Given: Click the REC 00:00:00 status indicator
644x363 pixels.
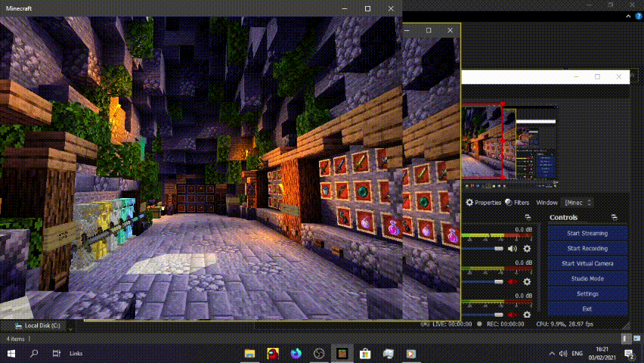Looking at the screenshot, I should [501, 324].
